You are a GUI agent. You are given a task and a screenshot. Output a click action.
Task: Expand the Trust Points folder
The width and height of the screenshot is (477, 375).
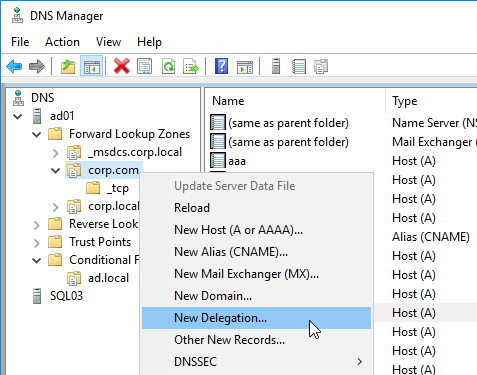coord(36,243)
